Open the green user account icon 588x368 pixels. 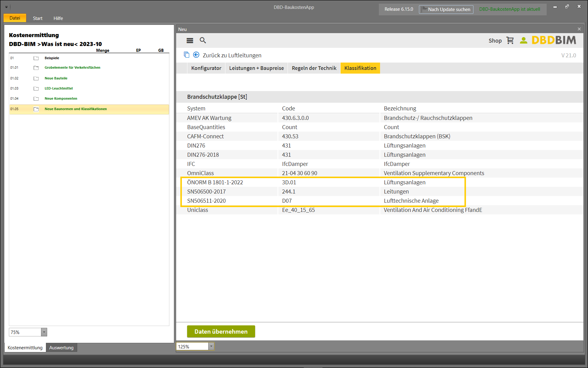524,40
